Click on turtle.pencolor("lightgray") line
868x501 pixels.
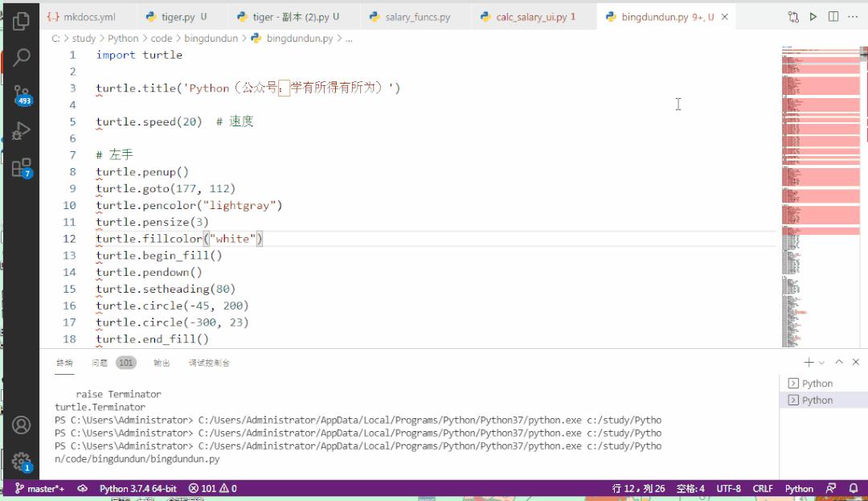[x=189, y=205]
